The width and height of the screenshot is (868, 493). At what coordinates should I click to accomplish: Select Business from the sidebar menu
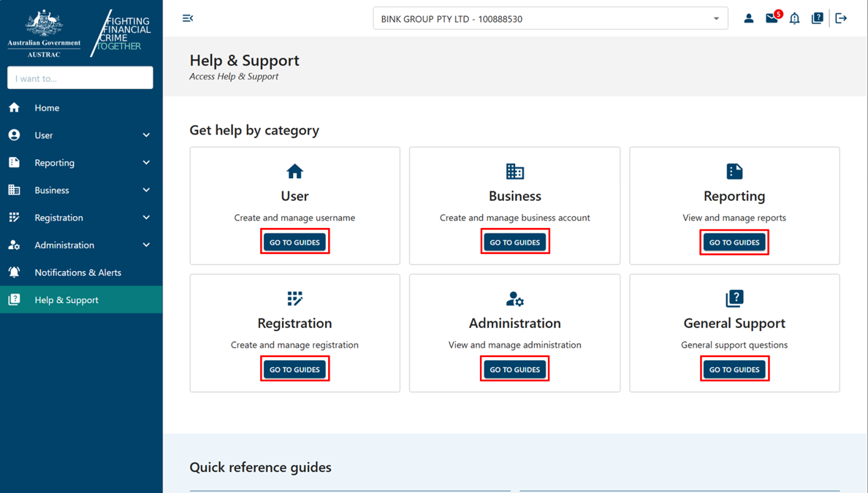(52, 190)
